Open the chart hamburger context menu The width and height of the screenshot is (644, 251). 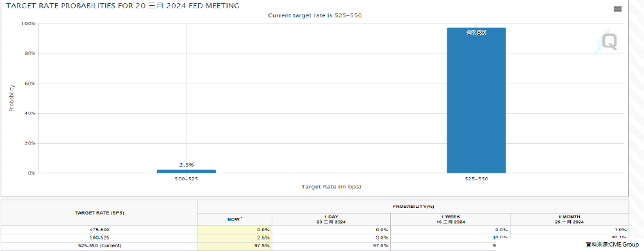pos(617,9)
